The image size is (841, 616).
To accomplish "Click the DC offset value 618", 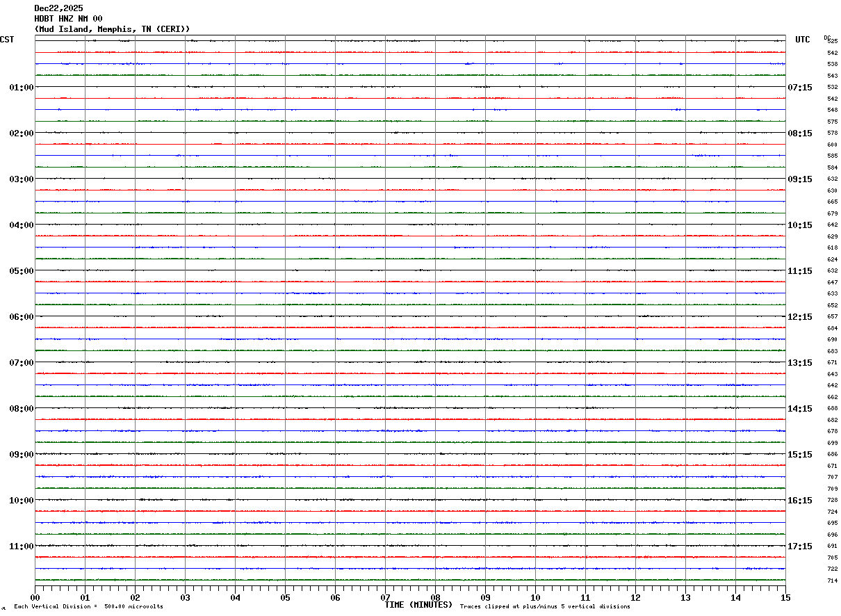I will (832, 248).
